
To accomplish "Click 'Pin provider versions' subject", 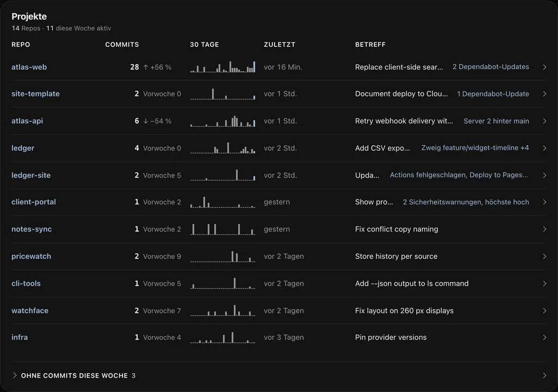I will [x=390, y=337].
